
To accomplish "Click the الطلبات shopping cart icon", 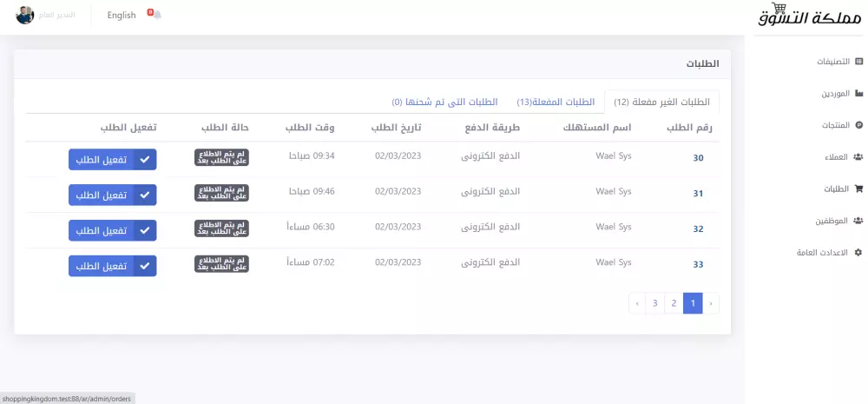I will click(x=858, y=189).
